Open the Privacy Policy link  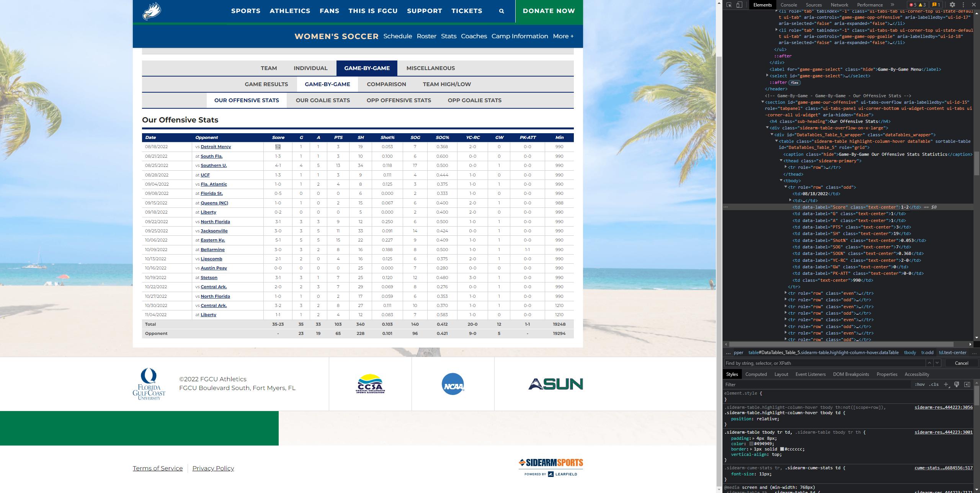213,468
